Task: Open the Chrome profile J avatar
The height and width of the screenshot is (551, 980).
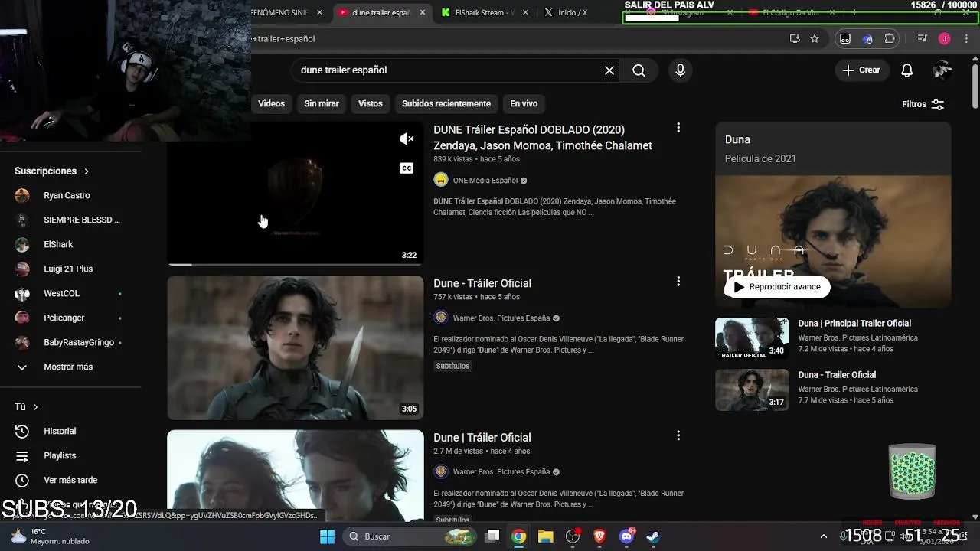Action: [x=944, y=39]
